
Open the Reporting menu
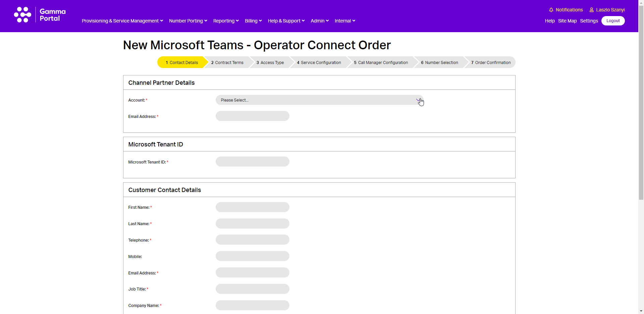226,21
